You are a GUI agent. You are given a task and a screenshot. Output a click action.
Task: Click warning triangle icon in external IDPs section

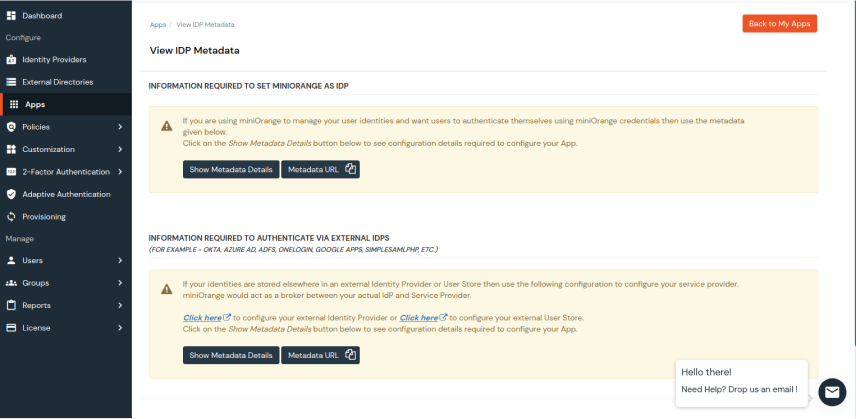coord(167,289)
